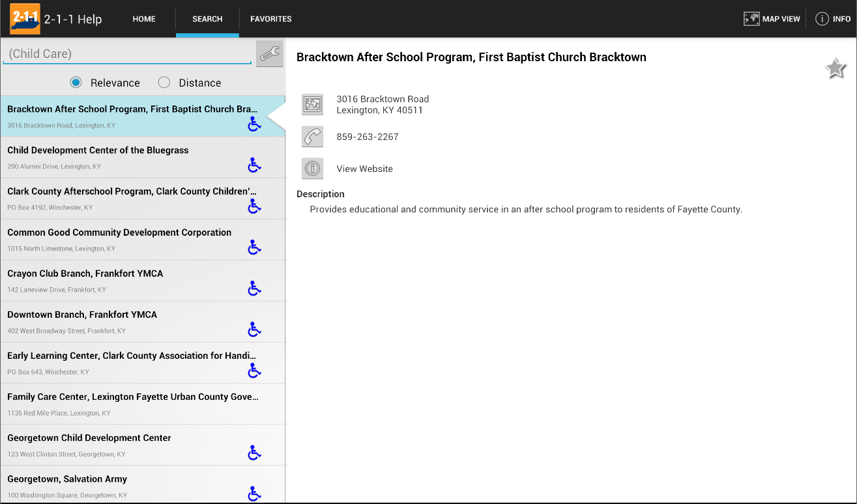Tap phone icon to call 859-263-2267

tap(313, 137)
